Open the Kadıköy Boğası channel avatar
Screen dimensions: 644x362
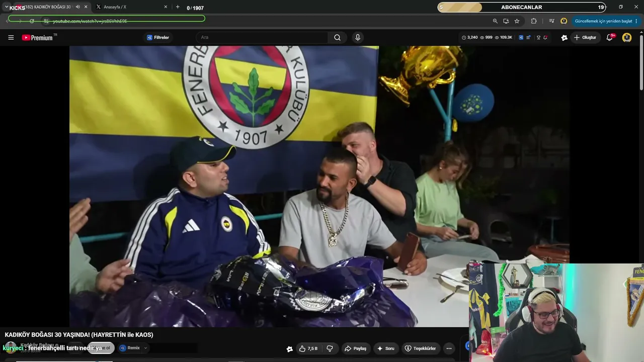[x=10, y=348]
